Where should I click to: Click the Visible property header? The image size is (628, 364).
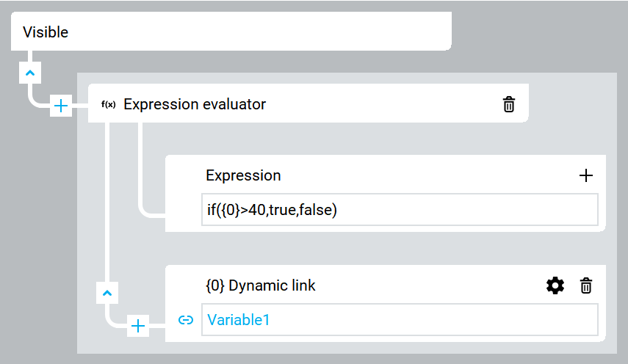pyautogui.click(x=231, y=32)
